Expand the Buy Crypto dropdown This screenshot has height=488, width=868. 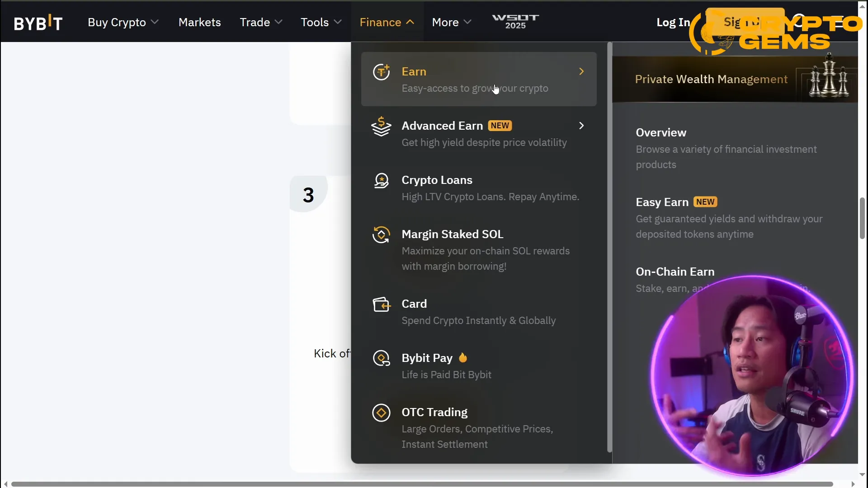123,22
